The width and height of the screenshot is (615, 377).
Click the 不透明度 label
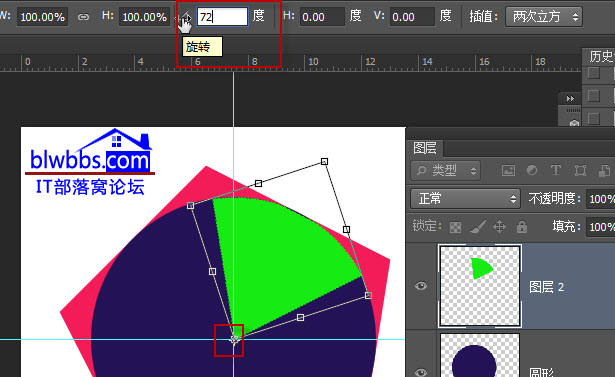point(554,199)
